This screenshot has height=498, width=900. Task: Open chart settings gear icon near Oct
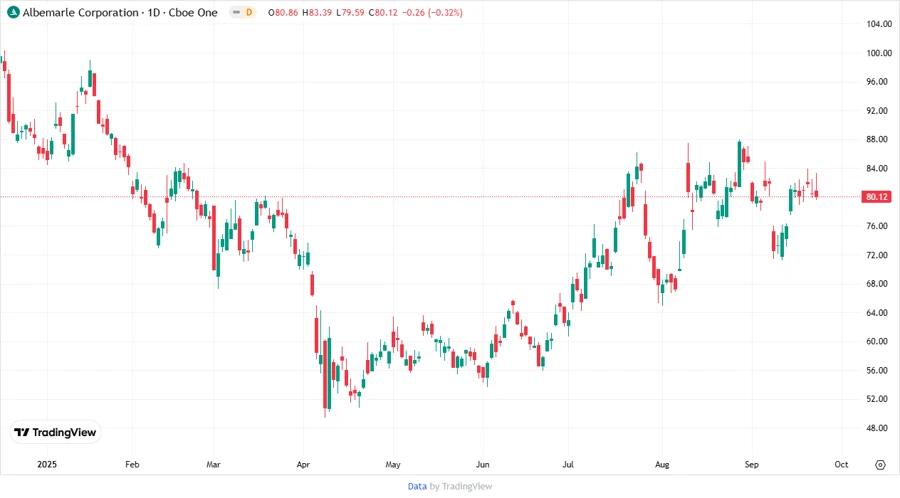click(880, 465)
